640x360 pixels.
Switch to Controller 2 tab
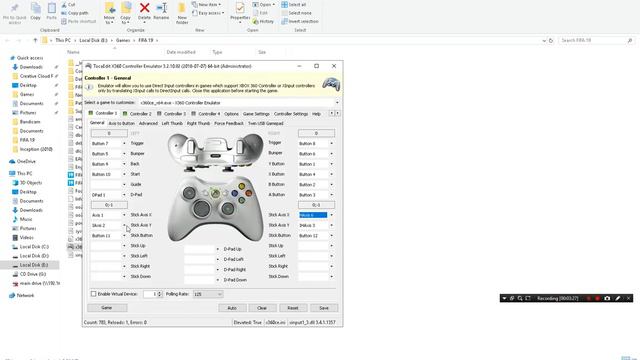click(137, 114)
